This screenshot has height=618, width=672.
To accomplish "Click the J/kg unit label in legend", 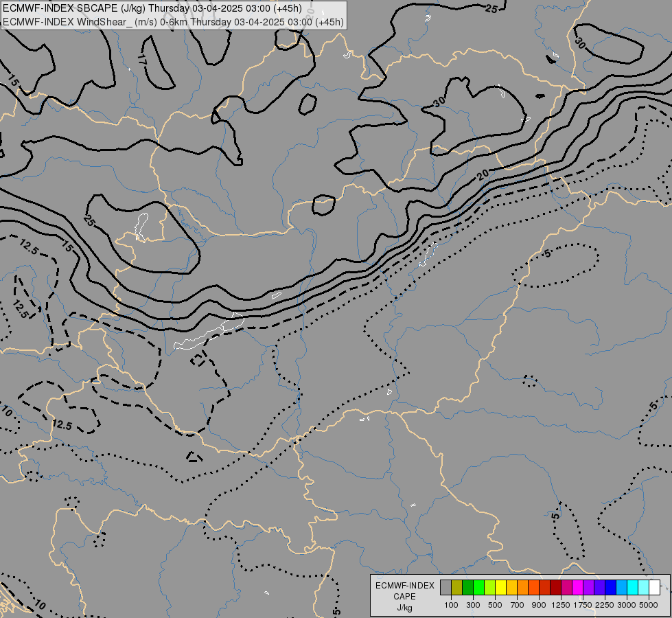I will click(404, 608).
